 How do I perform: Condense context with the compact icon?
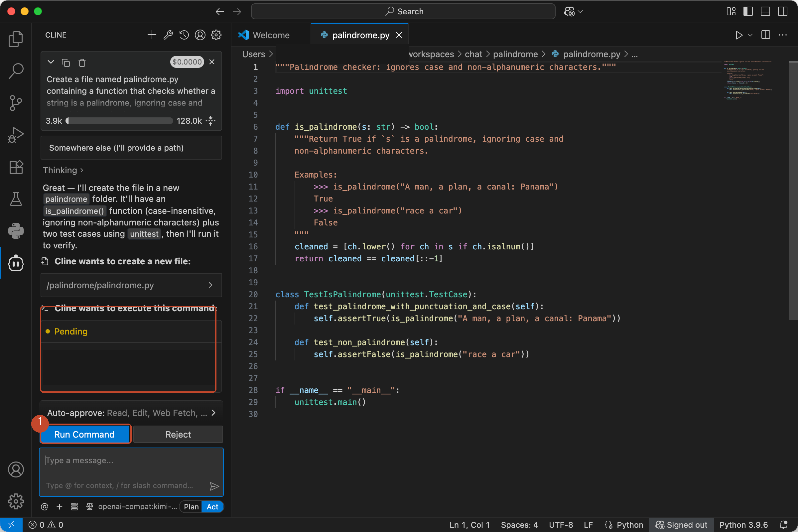point(211,121)
